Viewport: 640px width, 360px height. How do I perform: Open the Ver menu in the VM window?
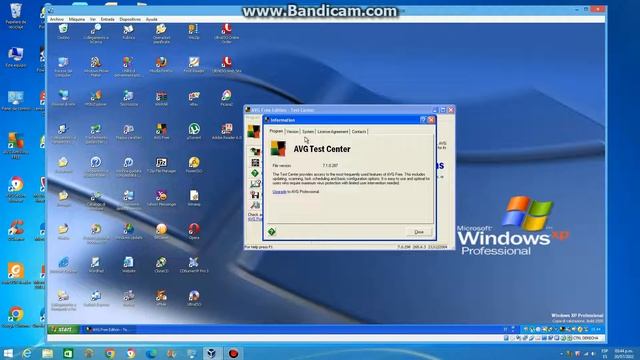click(93, 19)
